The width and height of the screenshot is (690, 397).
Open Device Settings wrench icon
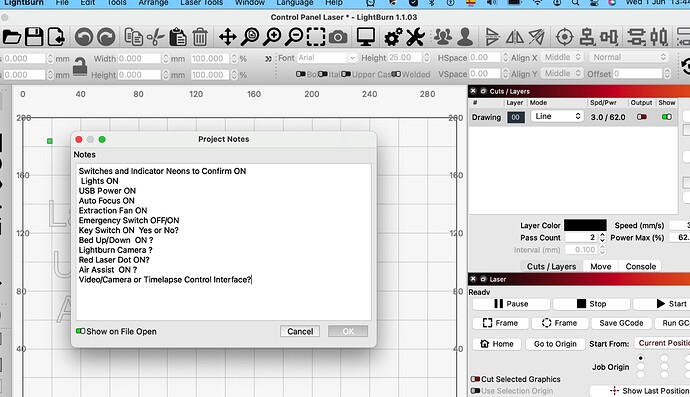click(x=415, y=37)
